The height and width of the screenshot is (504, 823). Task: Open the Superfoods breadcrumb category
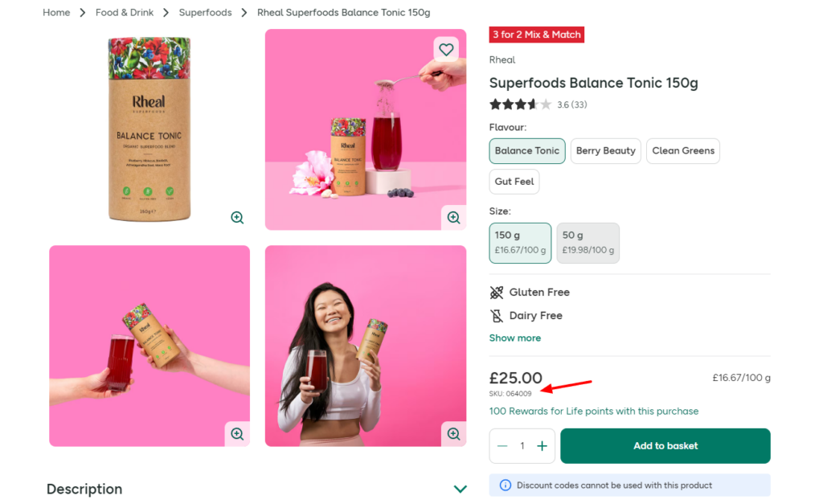[205, 13]
